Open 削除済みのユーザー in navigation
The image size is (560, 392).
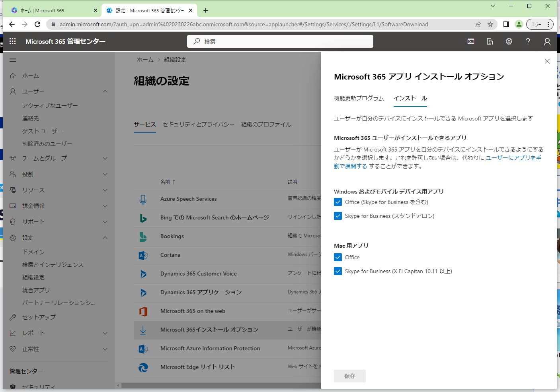coord(47,144)
